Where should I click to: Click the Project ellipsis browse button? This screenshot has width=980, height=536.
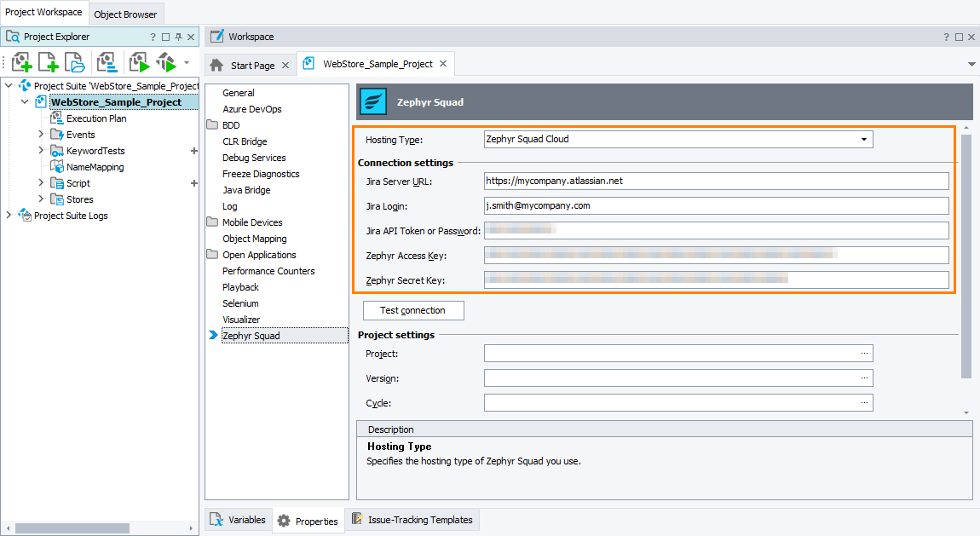click(x=866, y=353)
